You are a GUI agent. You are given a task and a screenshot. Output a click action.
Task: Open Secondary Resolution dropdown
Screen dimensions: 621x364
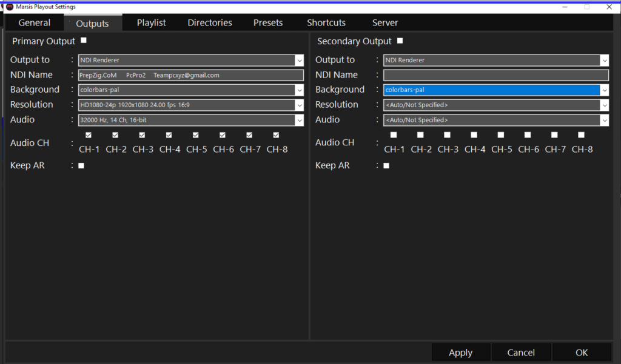tap(496, 105)
